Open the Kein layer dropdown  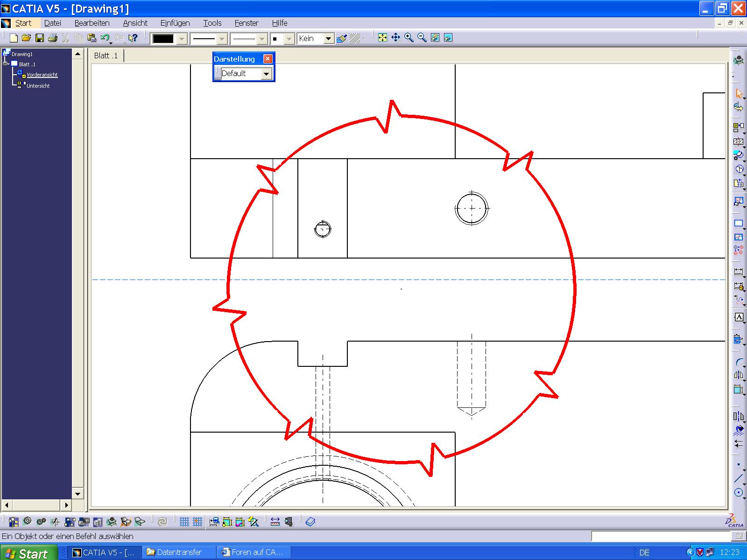coord(329,39)
